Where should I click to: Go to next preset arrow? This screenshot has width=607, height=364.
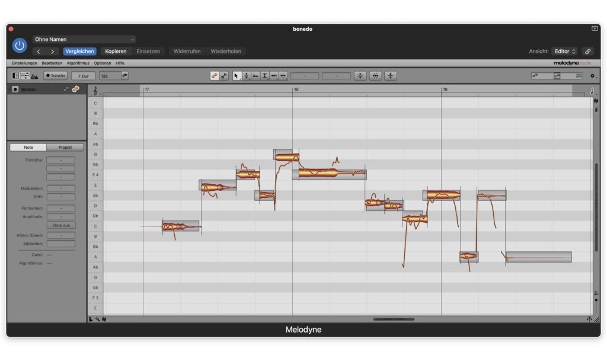pyautogui.click(x=52, y=52)
